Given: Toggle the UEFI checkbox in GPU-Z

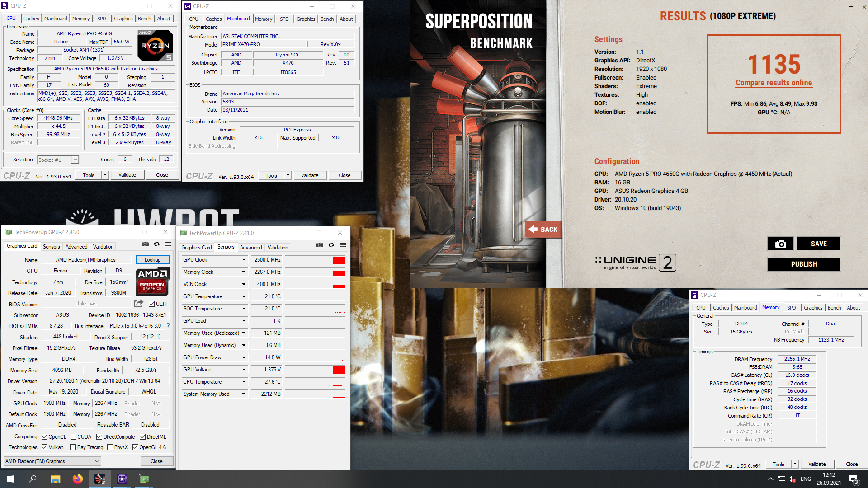Looking at the screenshot, I should pyautogui.click(x=152, y=304).
